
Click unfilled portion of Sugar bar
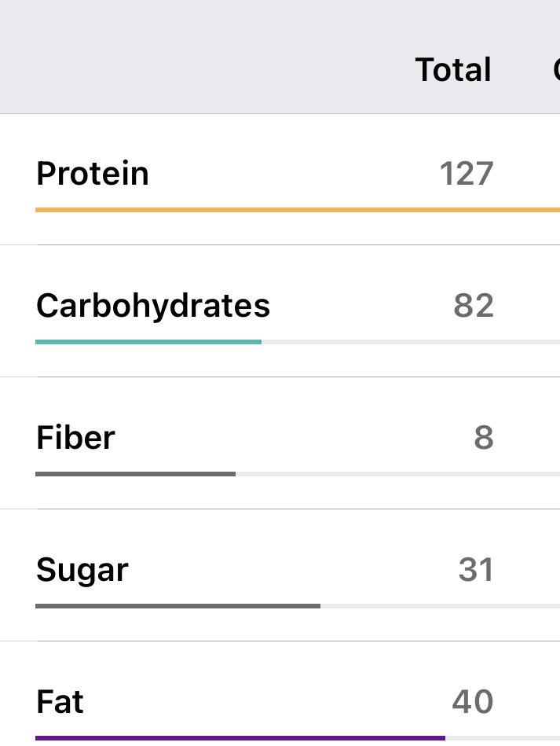pos(440,606)
